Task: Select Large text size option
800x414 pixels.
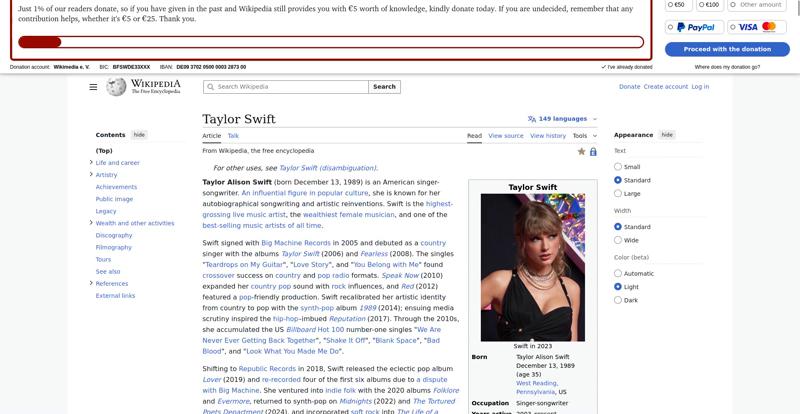Action: pyautogui.click(x=618, y=193)
